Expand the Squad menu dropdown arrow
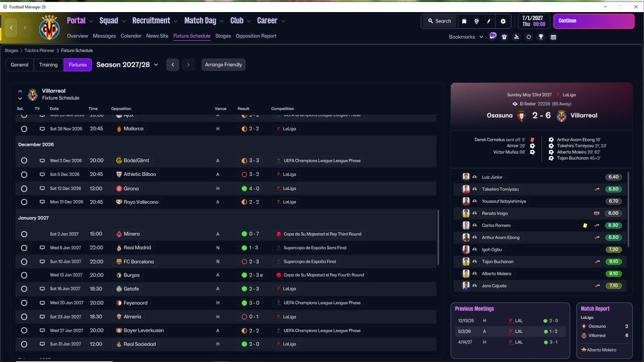This screenshot has height=362, width=644. pos(124,21)
